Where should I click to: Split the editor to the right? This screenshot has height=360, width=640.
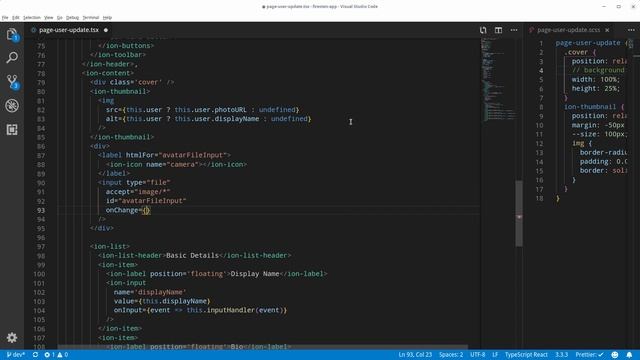pos(498,30)
